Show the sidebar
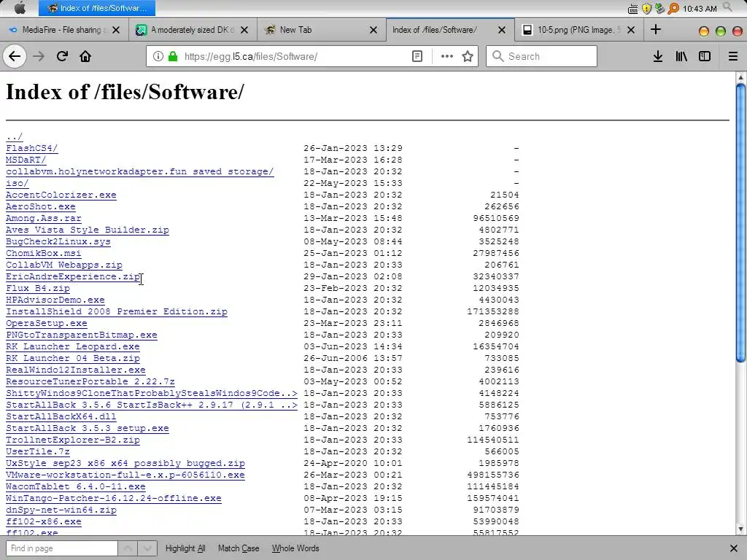747x560 pixels. point(705,56)
